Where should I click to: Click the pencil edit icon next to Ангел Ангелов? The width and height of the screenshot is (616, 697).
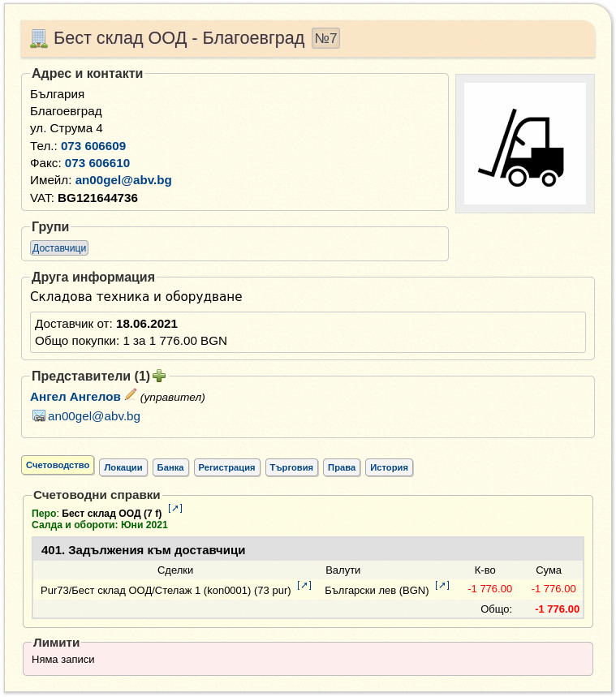coord(131,394)
